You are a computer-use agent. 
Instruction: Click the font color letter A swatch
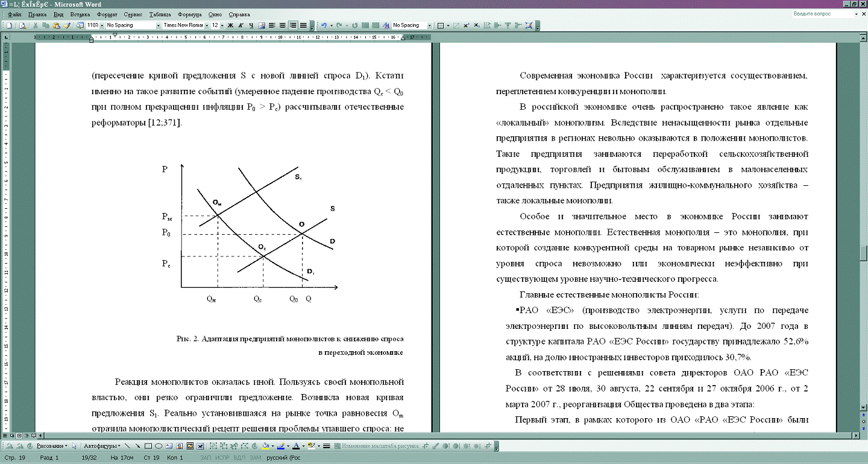pyautogui.click(x=295, y=447)
